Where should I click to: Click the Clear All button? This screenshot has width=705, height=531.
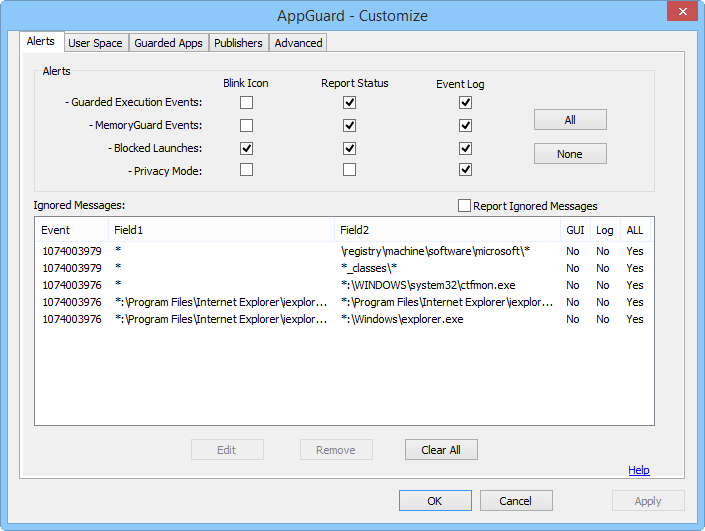pyautogui.click(x=441, y=450)
